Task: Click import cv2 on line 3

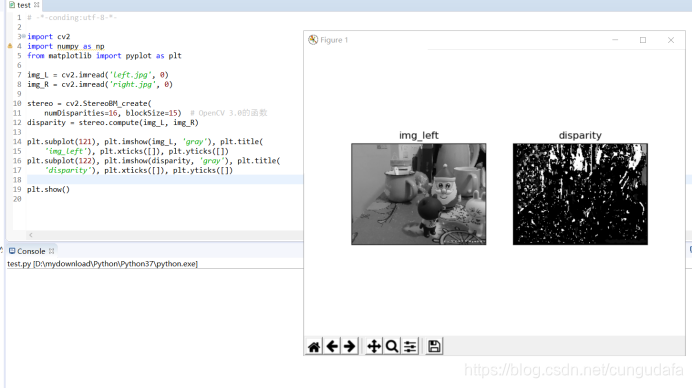Action: click(x=49, y=37)
